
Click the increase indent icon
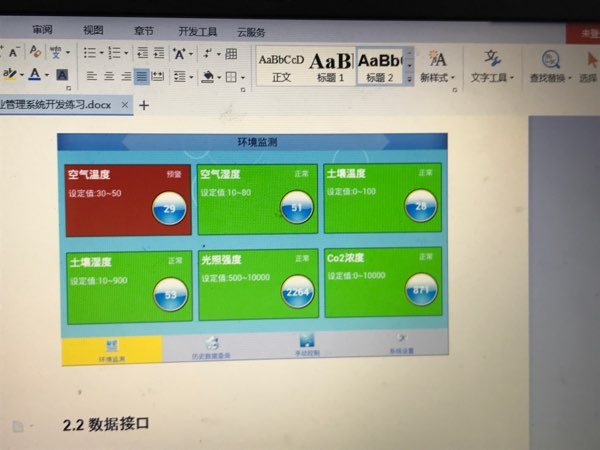point(159,53)
